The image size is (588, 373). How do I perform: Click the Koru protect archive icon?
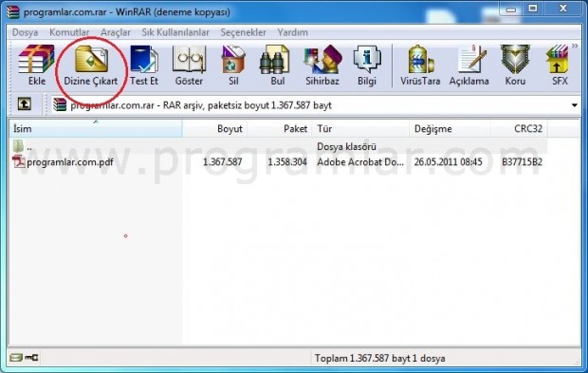(x=515, y=65)
